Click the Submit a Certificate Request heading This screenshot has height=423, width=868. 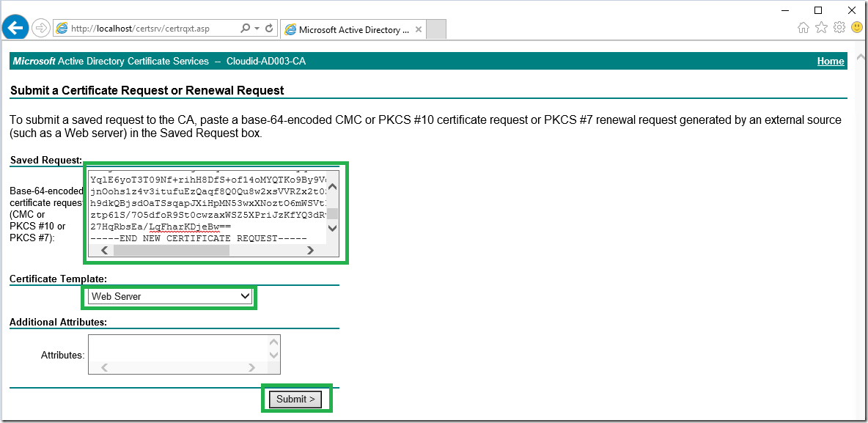coord(147,90)
